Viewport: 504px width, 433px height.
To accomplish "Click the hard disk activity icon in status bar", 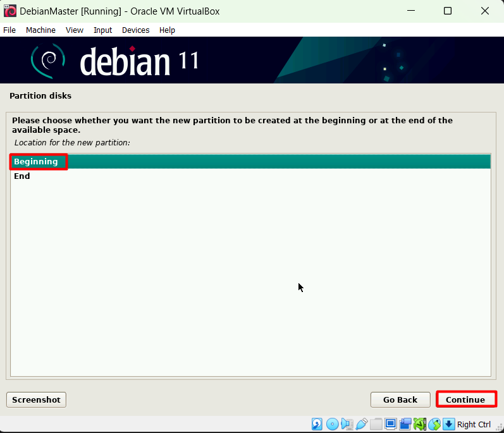I will point(317,424).
